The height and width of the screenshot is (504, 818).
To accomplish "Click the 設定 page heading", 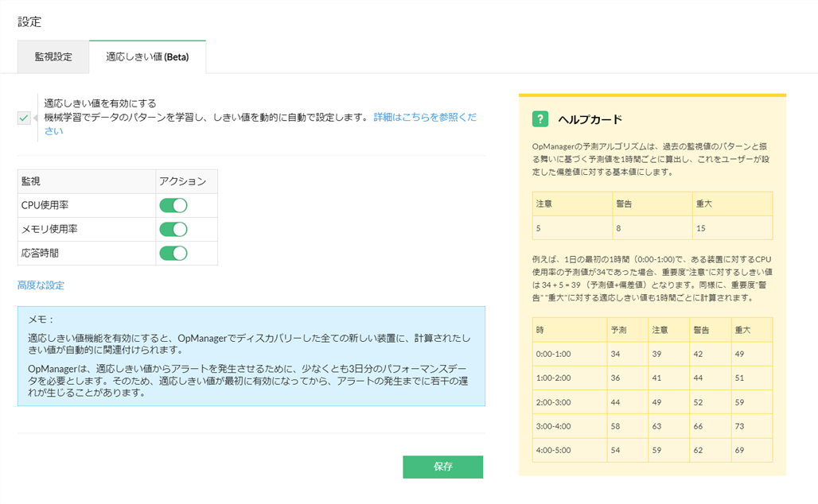I will pyautogui.click(x=29, y=21).
